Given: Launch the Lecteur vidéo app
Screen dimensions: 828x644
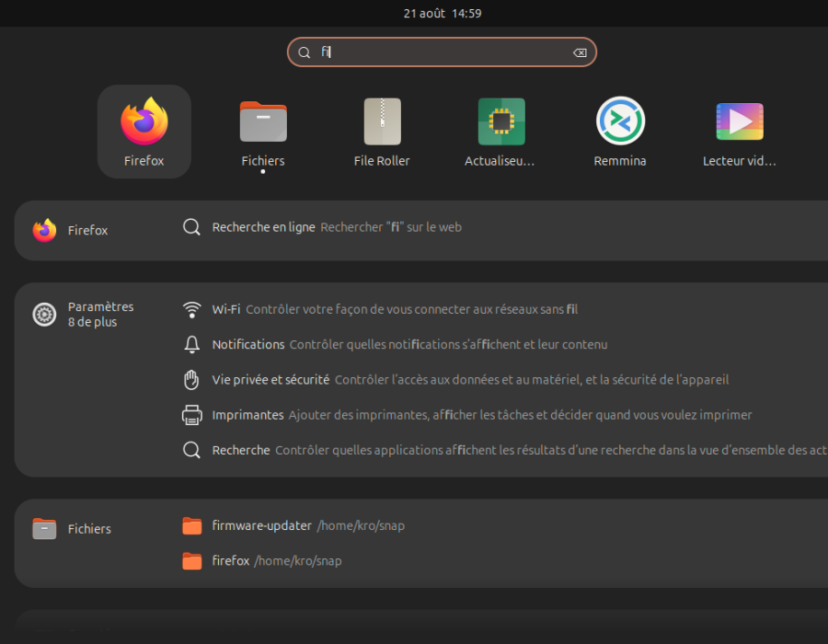Looking at the screenshot, I should [740, 132].
